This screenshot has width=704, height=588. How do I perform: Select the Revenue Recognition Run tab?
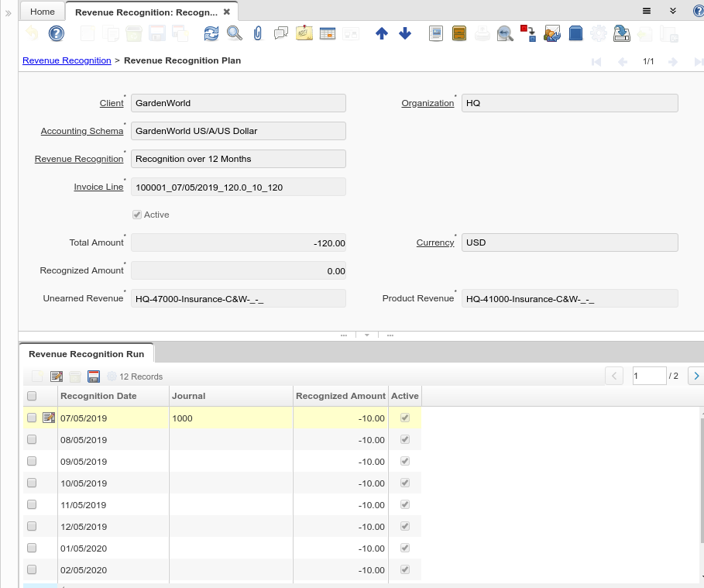tap(86, 353)
